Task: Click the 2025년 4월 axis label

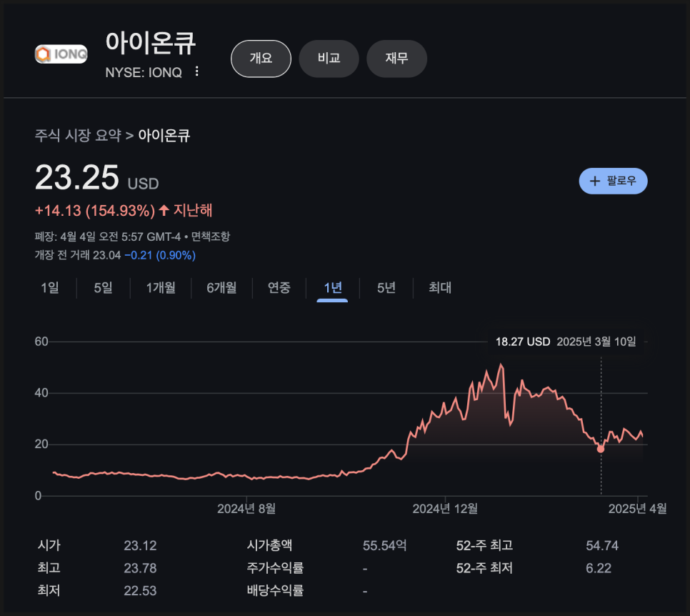Action: (x=637, y=509)
